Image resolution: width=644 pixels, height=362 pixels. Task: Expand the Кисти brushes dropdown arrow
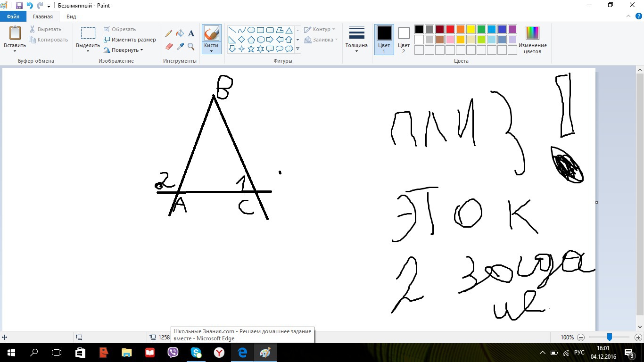tap(211, 51)
